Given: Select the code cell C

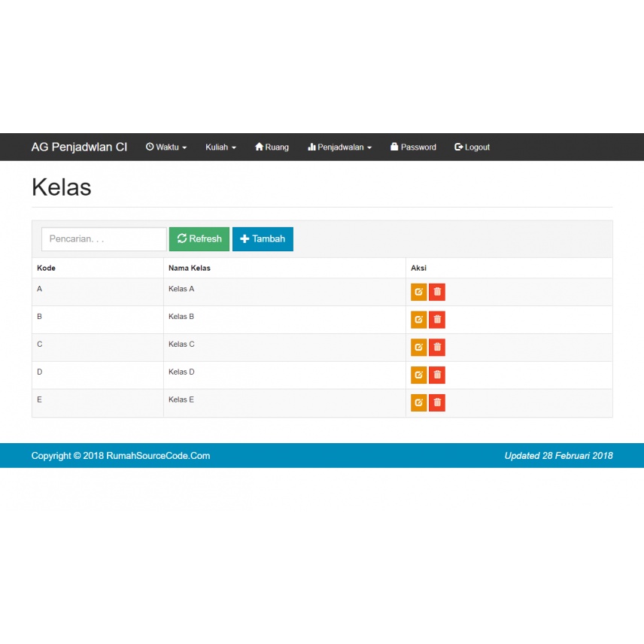Looking at the screenshot, I should pyautogui.click(x=98, y=348).
